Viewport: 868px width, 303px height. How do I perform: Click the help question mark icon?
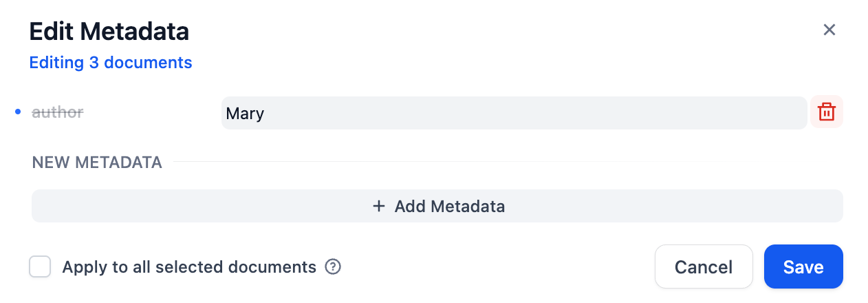pos(333,267)
